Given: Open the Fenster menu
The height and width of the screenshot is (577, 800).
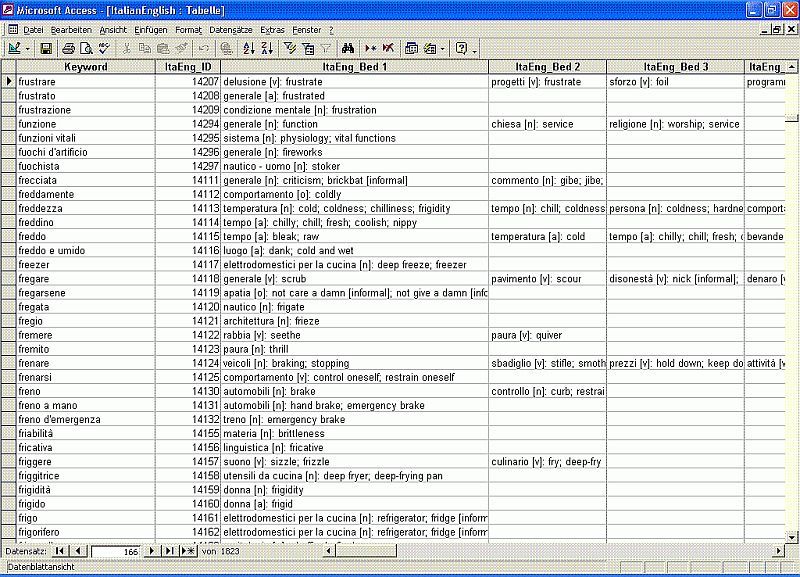Looking at the screenshot, I should click(307, 30).
